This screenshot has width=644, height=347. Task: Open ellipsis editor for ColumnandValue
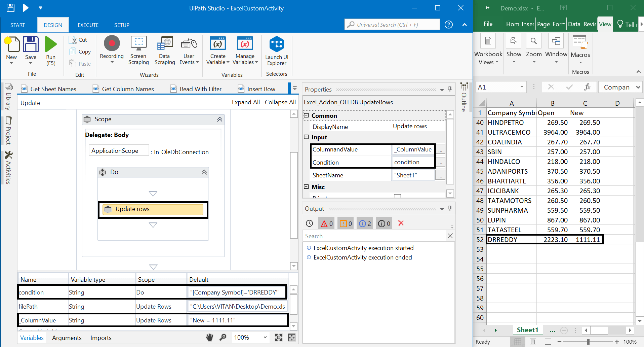pyautogui.click(x=440, y=149)
